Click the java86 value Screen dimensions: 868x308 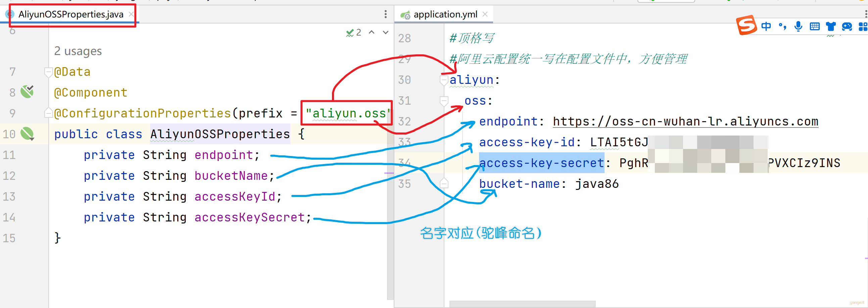(x=597, y=184)
